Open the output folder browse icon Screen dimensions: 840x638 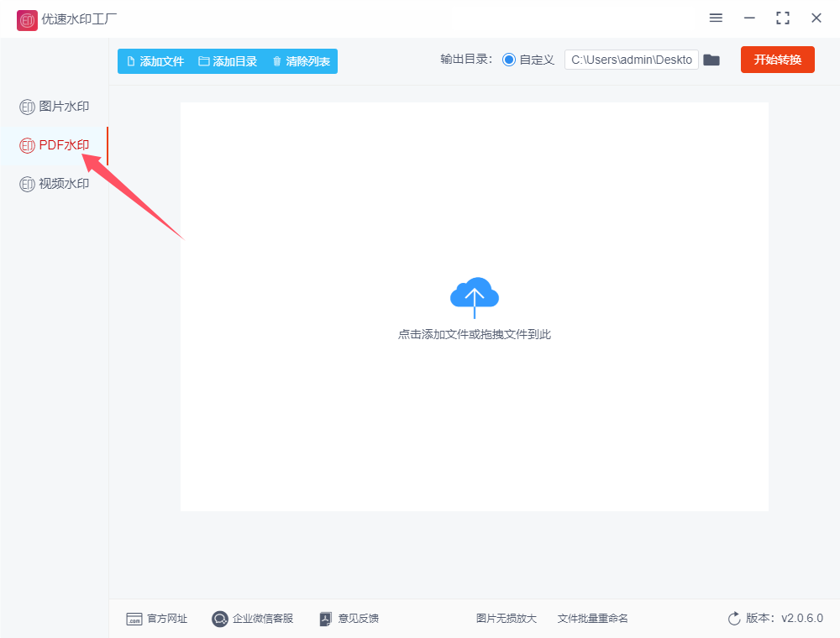pyautogui.click(x=711, y=60)
